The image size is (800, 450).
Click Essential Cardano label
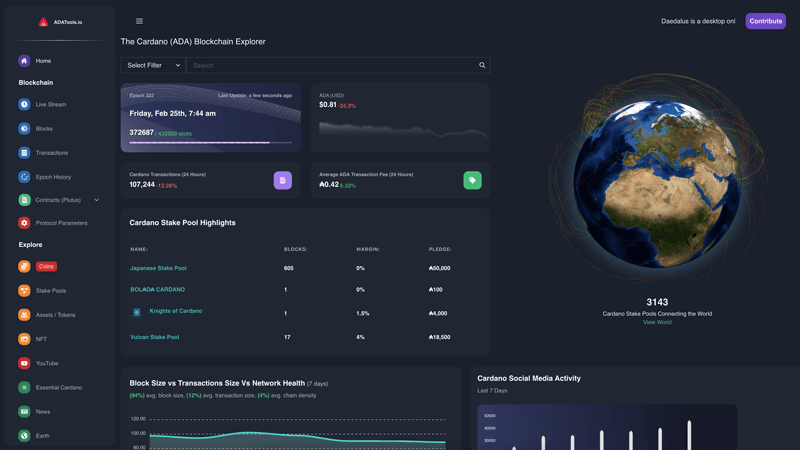pyautogui.click(x=59, y=387)
